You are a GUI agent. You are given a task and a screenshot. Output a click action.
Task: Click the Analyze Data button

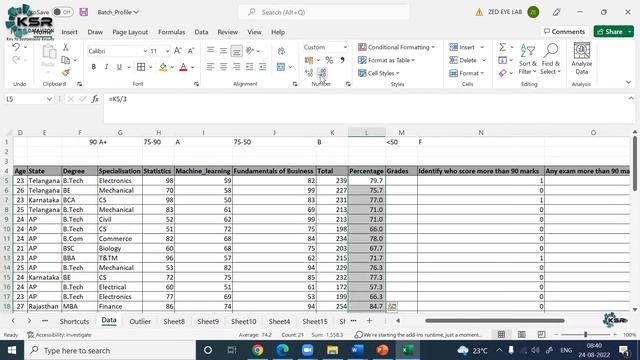[582, 59]
